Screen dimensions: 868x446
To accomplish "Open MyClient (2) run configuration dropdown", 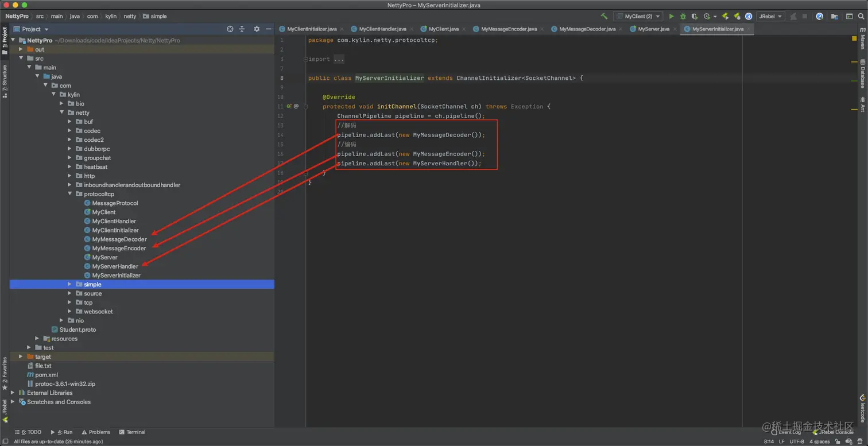I will click(638, 17).
